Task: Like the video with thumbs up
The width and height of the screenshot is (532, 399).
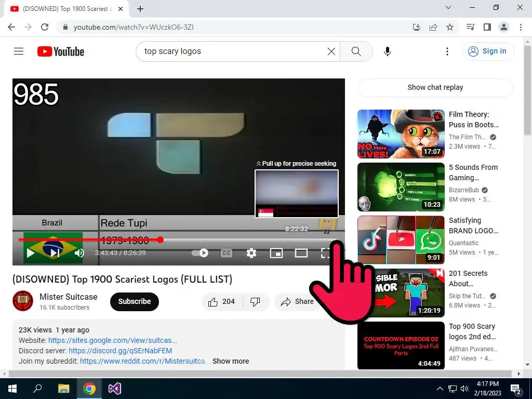Action: click(221, 301)
